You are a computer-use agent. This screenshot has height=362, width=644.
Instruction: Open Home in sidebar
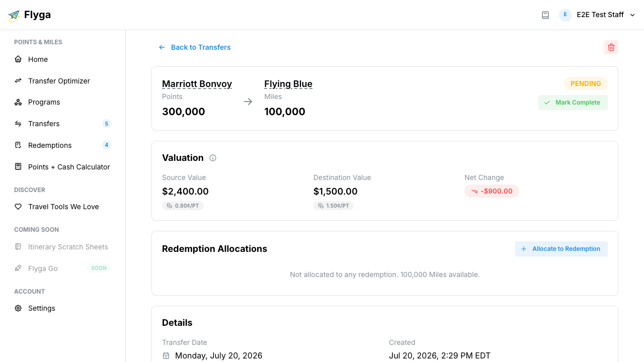[62, 59]
